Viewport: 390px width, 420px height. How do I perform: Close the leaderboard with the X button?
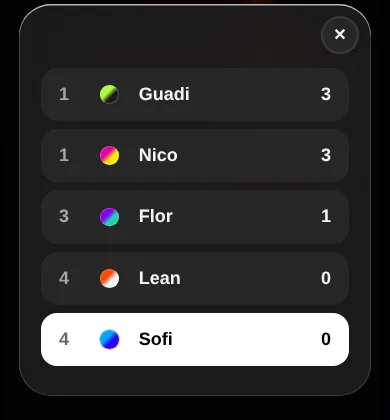coord(340,35)
